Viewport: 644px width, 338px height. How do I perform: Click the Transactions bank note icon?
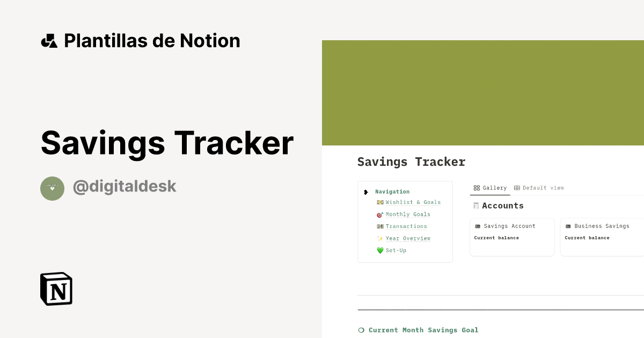[x=380, y=226]
